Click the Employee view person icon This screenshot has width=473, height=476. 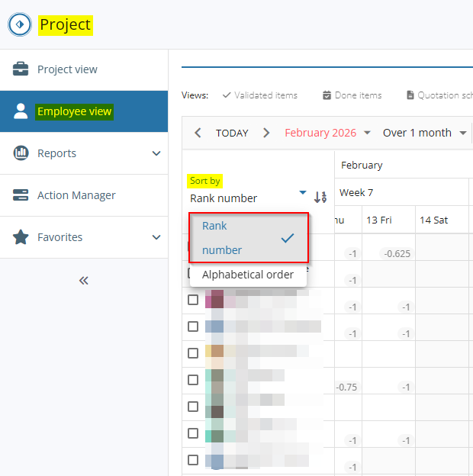point(21,111)
